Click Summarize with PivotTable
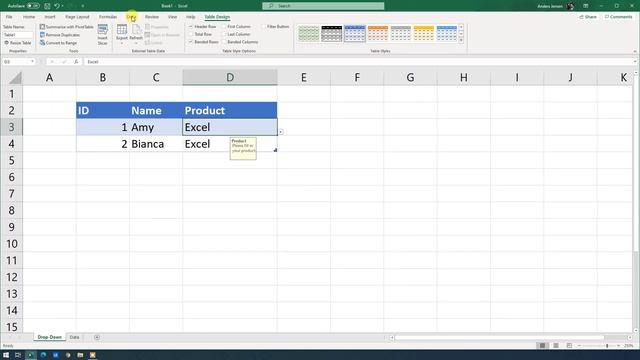This screenshot has height=360, width=640. pyautogui.click(x=67, y=27)
